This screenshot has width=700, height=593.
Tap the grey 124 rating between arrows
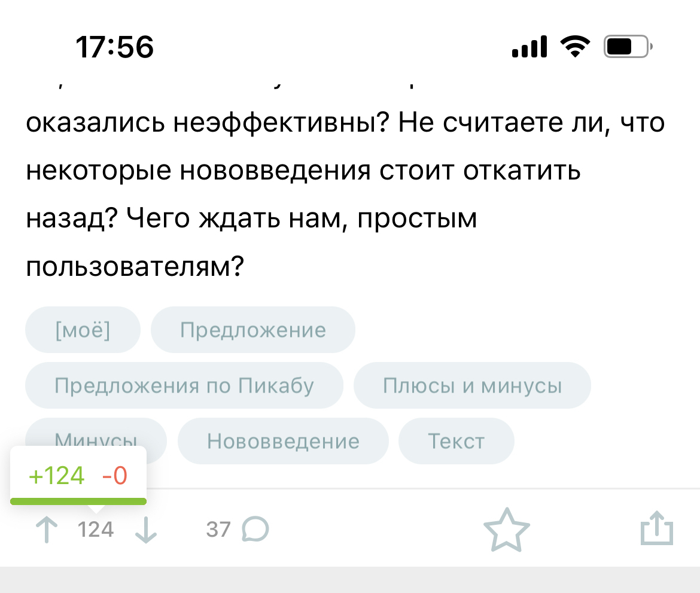click(x=96, y=530)
